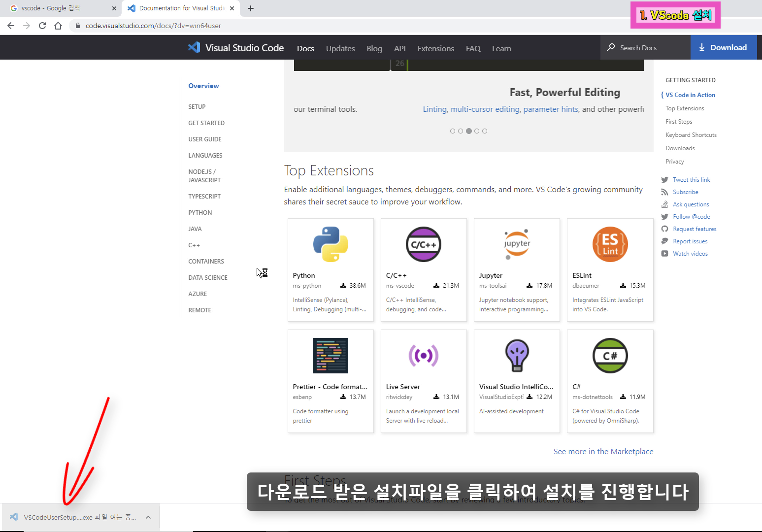Close the Documentation for Visual Studio tab
The height and width of the screenshot is (532, 762).
click(x=232, y=8)
